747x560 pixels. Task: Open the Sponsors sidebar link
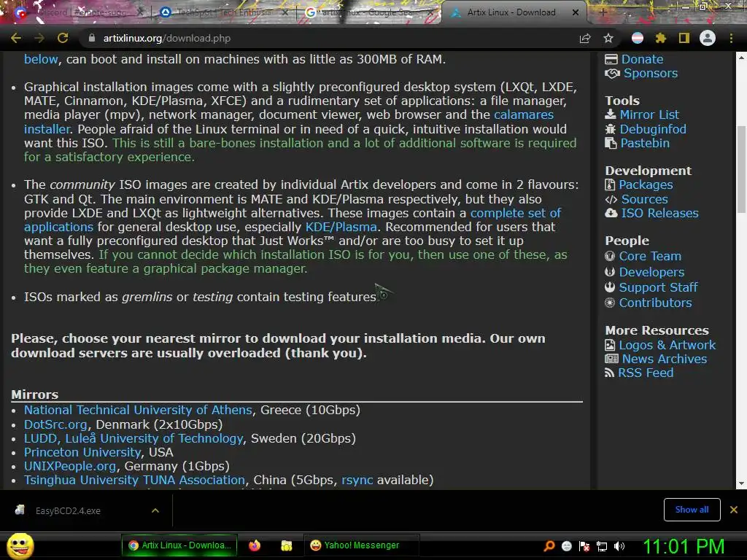pyautogui.click(x=651, y=73)
